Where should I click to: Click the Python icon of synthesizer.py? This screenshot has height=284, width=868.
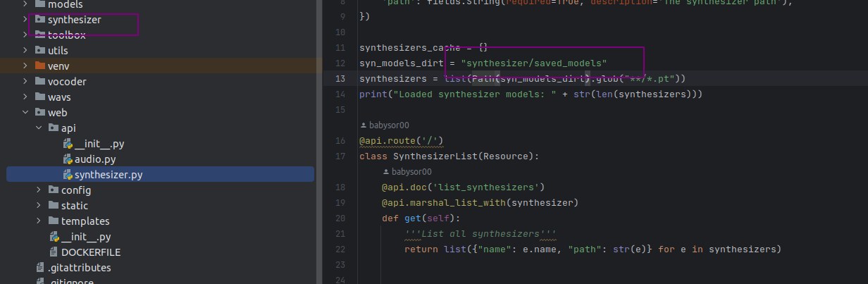[x=68, y=175]
